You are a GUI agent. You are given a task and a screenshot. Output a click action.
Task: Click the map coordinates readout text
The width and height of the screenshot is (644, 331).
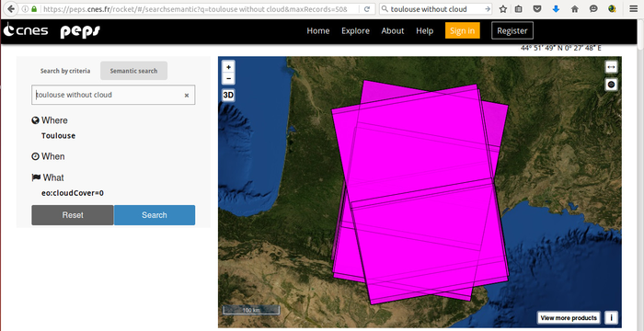tap(560, 48)
